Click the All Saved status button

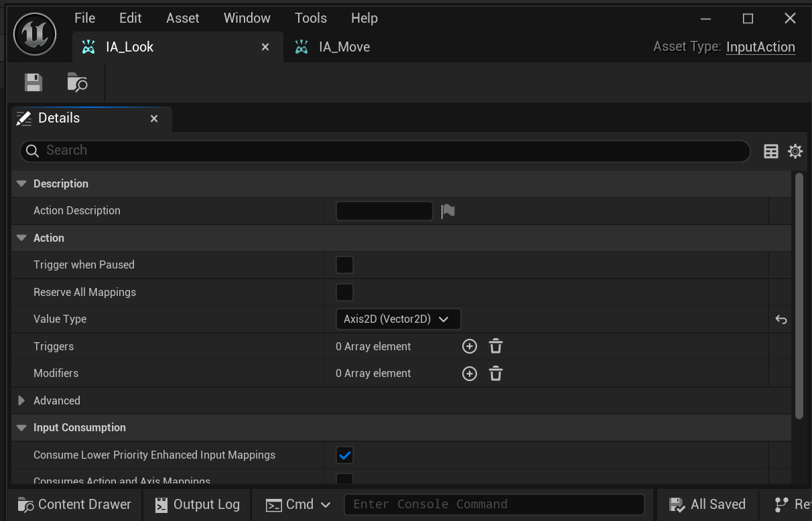(x=708, y=504)
